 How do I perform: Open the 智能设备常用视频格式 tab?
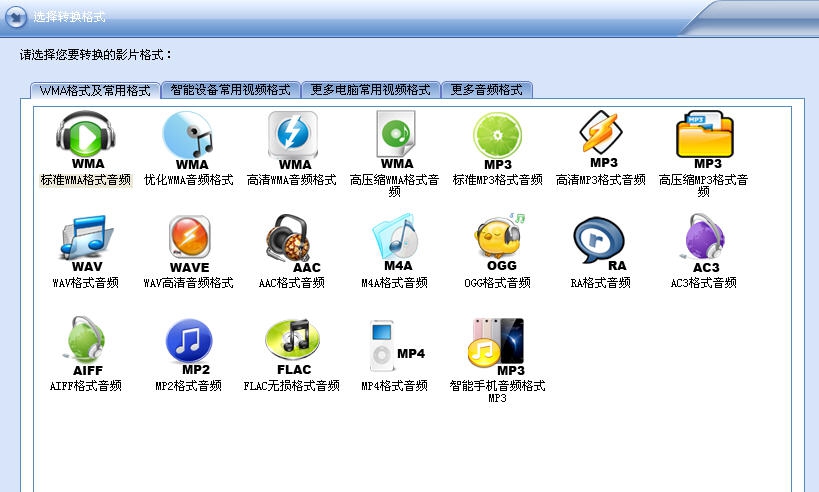231,90
